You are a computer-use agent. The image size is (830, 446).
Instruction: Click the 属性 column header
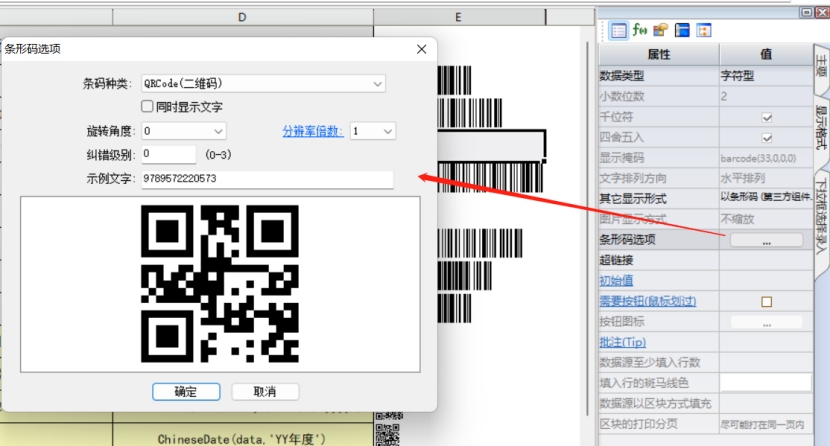pyautogui.click(x=659, y=54)
